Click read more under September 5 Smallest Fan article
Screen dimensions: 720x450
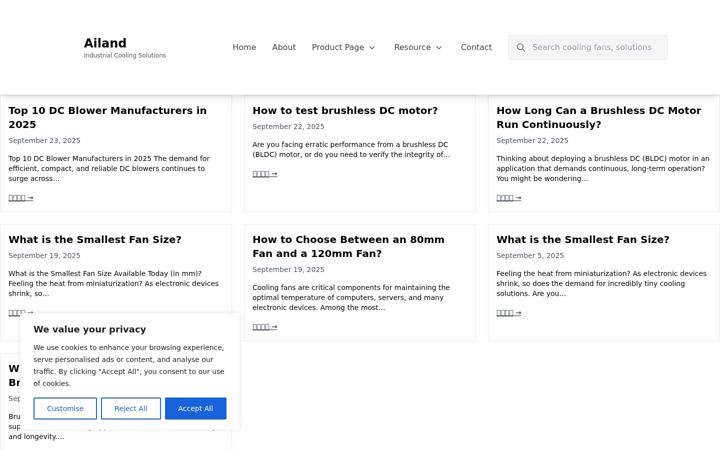[x=509, y=313]
